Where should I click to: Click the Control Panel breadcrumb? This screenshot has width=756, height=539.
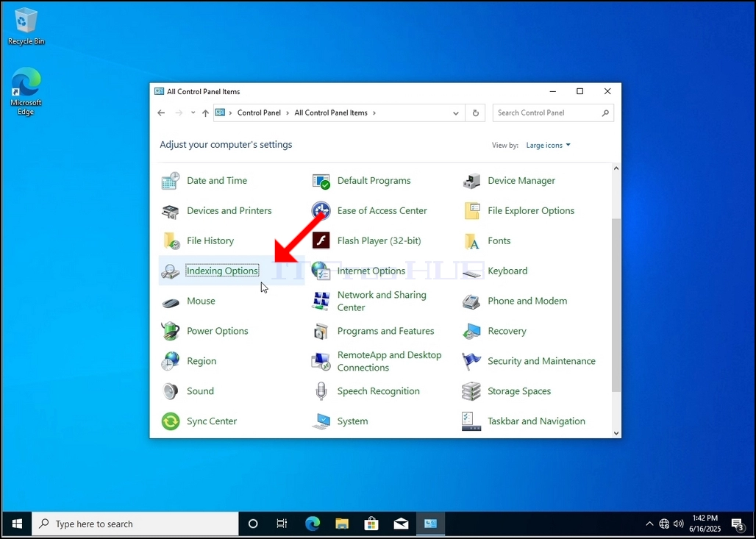(259, 113)
